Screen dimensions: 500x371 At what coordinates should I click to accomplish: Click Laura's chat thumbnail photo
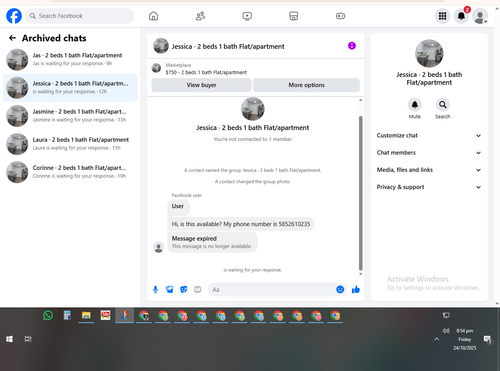coord(17,144)
